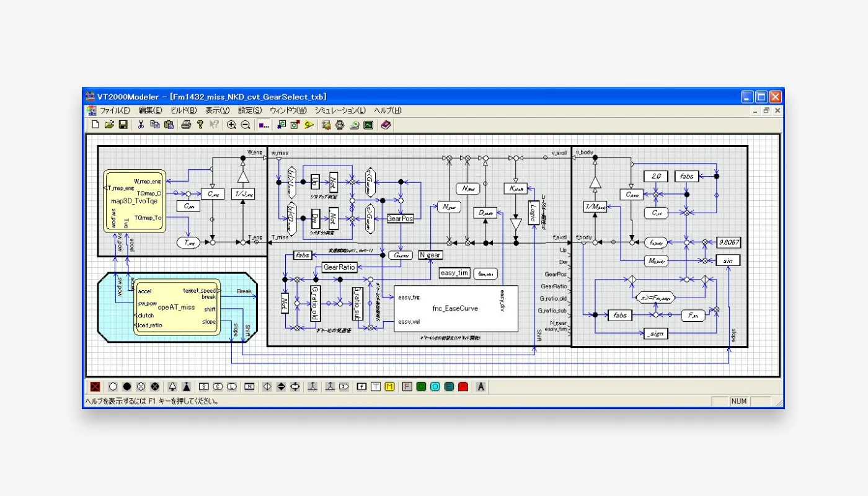Select the red crossed-square tool in the palette
This screenshot has height=496, width=868.
[95, 387]
